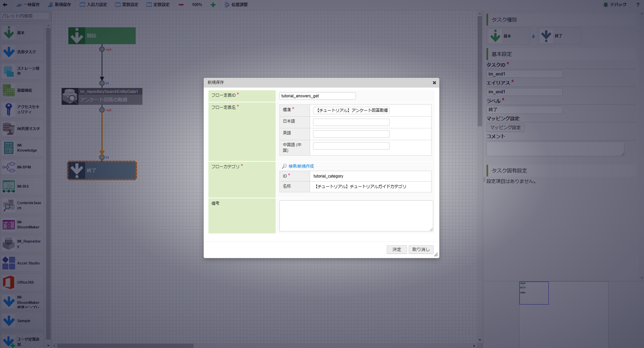Click the 決定 button in dialog
The width and height of the screenshot is (644, 348).
pyautogui.click(x=397, y=249)
